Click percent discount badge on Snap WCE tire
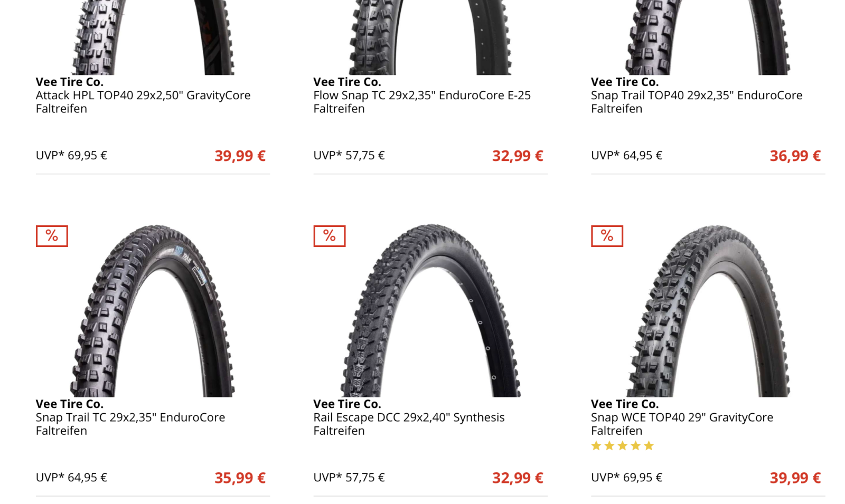845x504 pixels. (x=607, y=236)
